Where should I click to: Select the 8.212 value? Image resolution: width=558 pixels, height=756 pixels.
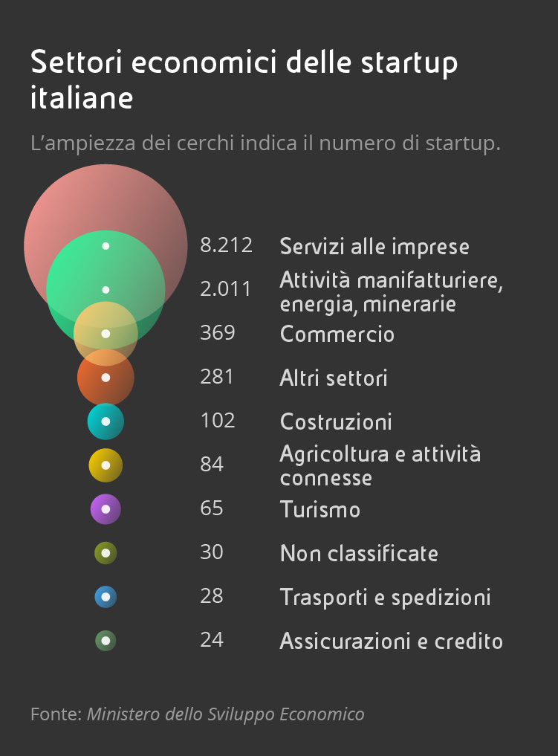(x=226, y=245)
